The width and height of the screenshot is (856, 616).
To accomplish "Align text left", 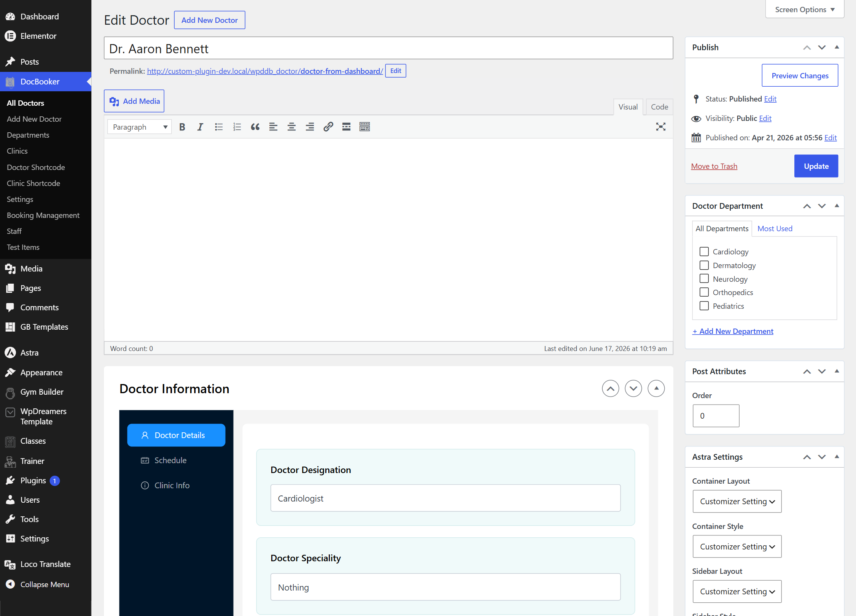I will [x=273, y=127].
